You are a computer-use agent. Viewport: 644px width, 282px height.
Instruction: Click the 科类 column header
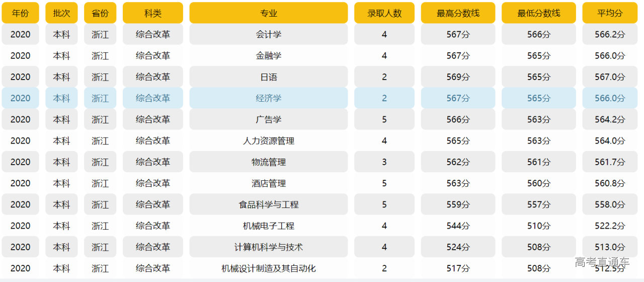(153, 13)
